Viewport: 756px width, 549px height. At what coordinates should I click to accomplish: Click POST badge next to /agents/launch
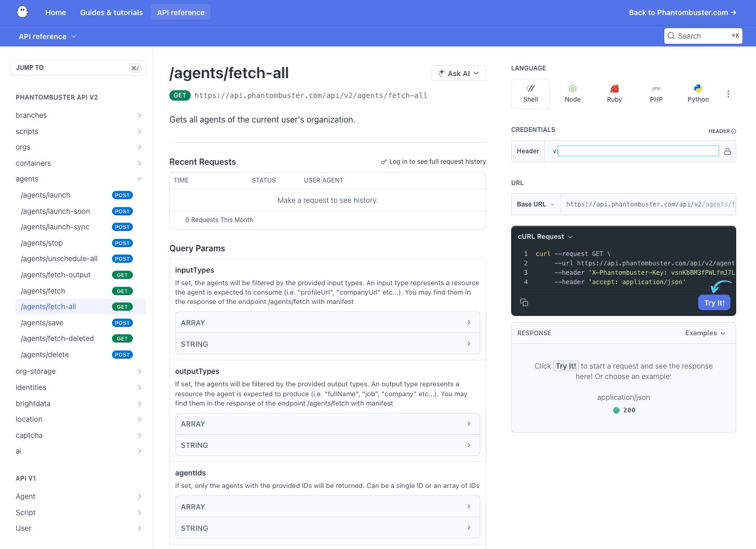(x=122, y=195)
